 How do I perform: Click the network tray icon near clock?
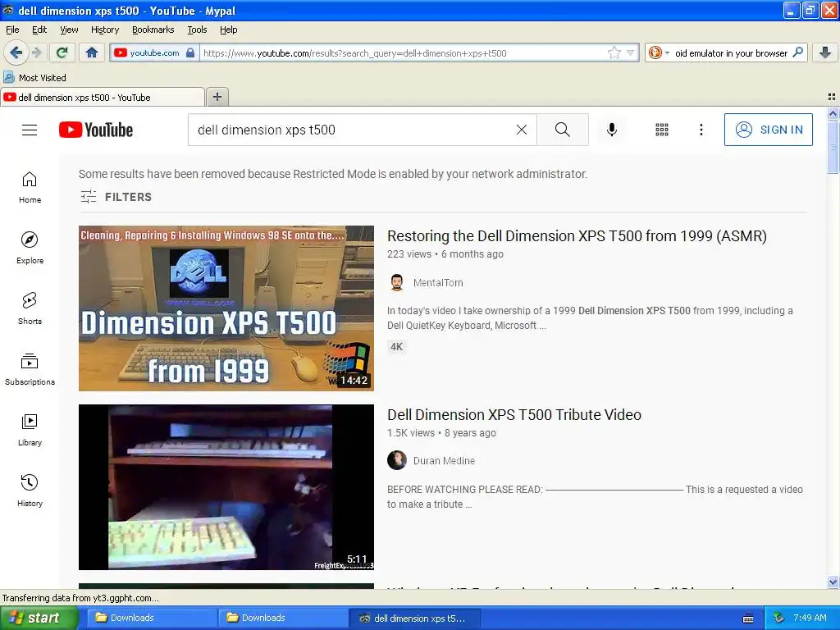point(778,618)
